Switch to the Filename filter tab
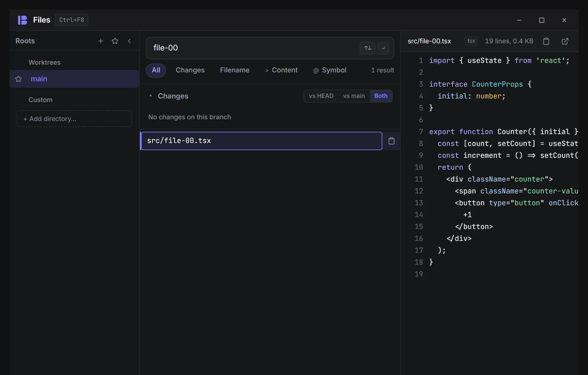Viewport: 588px width, 375px height. click(235, 70)
